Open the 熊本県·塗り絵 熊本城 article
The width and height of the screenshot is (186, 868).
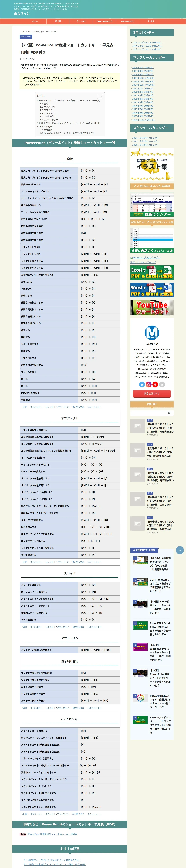pos(160,525)
